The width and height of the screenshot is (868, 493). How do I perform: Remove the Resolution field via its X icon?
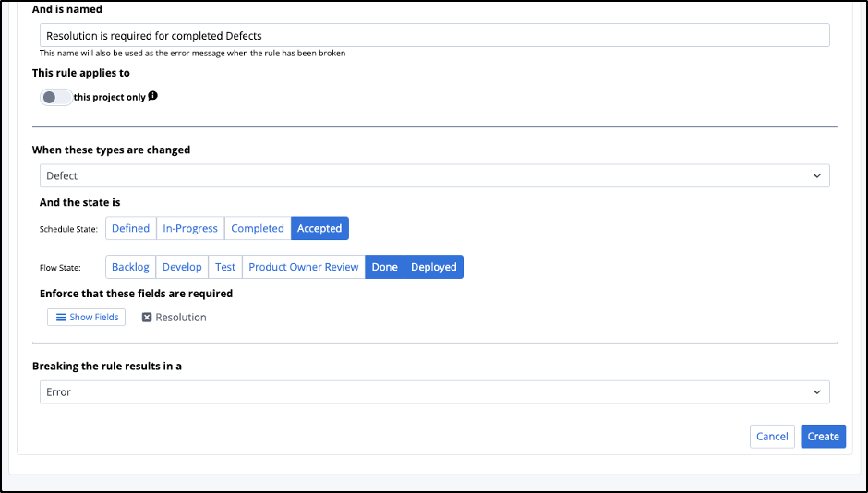point(147,318)
